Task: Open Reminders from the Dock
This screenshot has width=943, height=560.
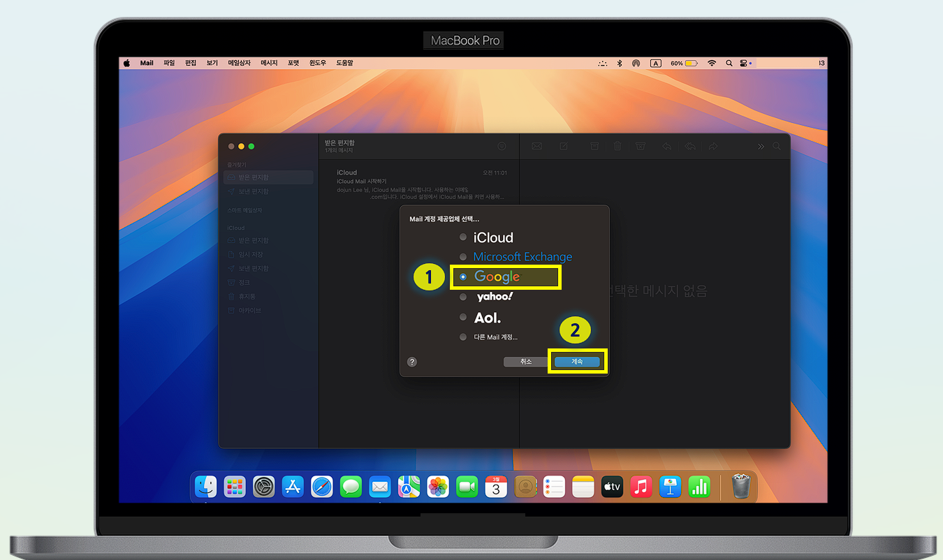Action: pyautogui.click(x=554, y=486)
